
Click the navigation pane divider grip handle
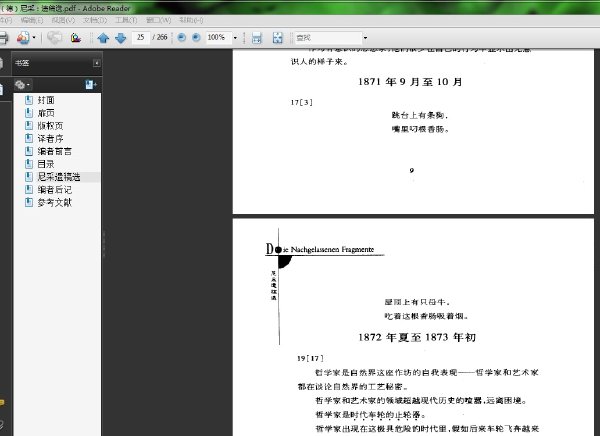pos(104,243)
